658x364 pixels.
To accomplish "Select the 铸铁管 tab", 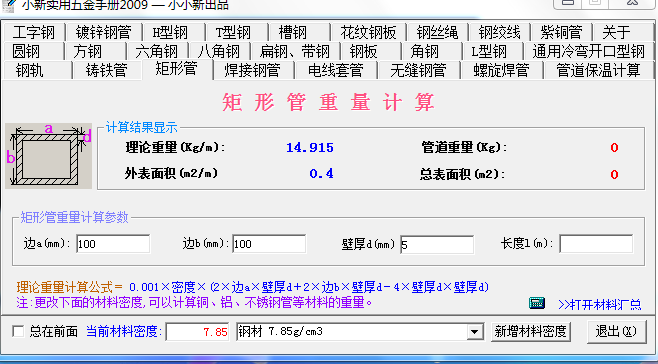I will click(107, 70).
